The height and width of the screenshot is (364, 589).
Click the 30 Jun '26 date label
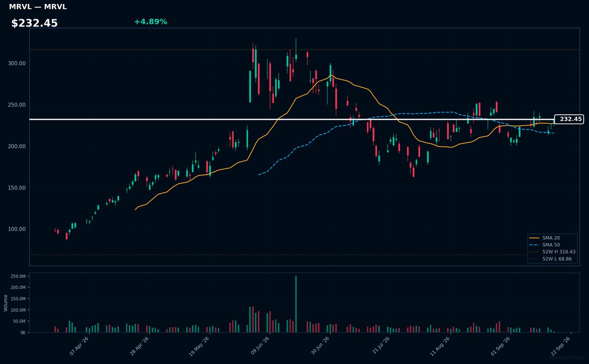pos(320,345)
